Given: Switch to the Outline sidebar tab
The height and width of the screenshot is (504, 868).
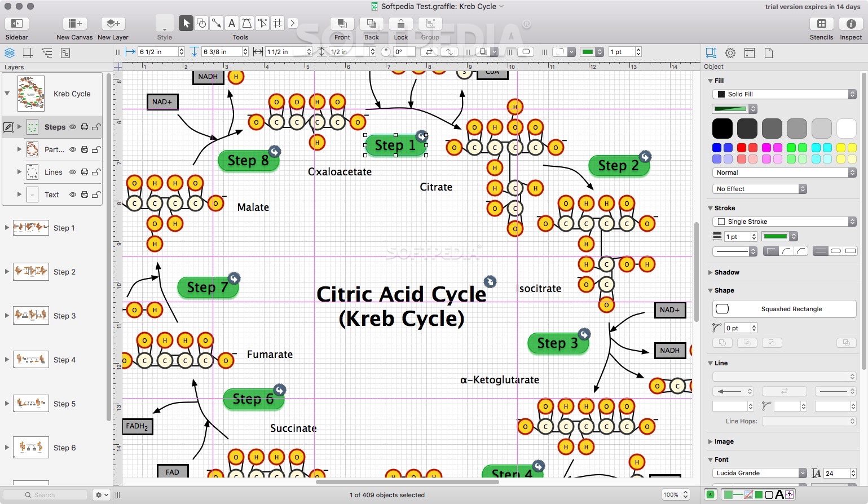Looking at the screenshot, I should click(47, 52).
